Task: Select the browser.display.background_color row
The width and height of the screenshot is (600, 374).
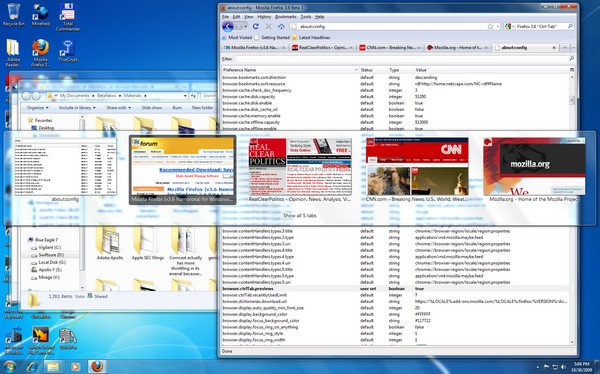Action: [395, 314]
